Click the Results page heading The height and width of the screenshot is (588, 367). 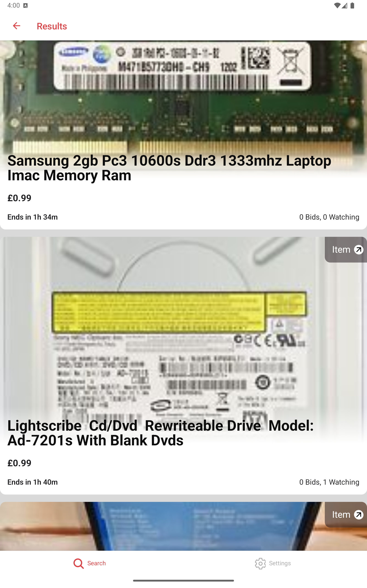pyautogui.click(x=52, y=26)
